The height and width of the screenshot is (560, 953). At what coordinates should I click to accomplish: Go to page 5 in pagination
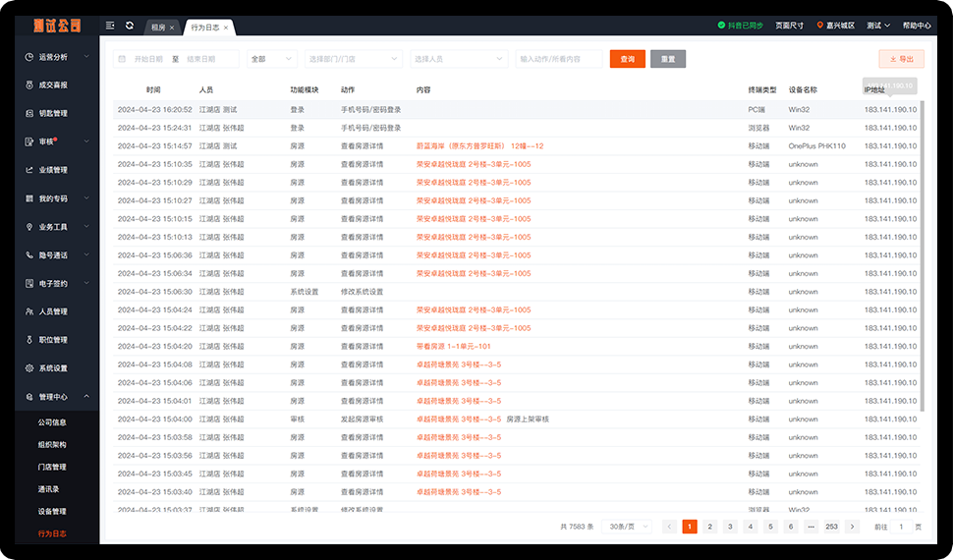(770, 527)
